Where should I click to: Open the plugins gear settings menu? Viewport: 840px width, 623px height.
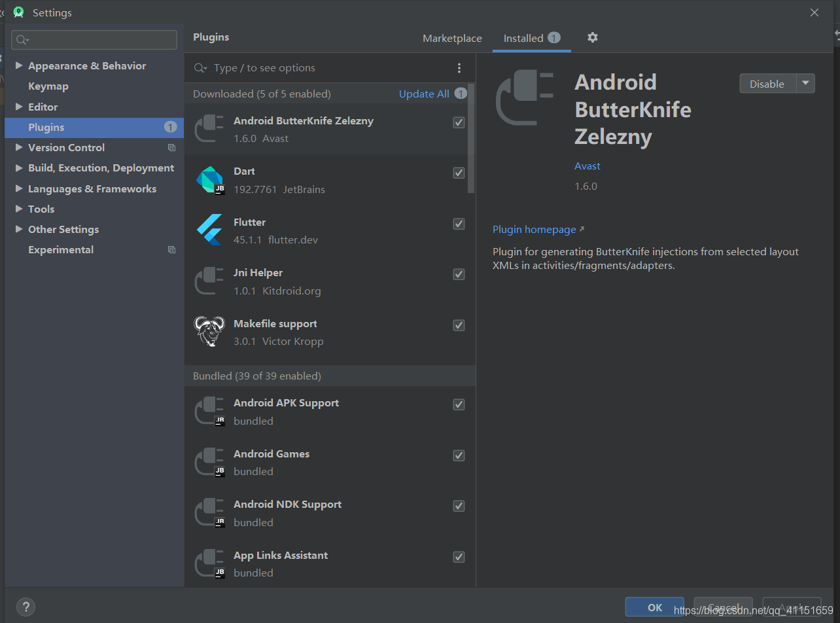[x=593, y=37]
